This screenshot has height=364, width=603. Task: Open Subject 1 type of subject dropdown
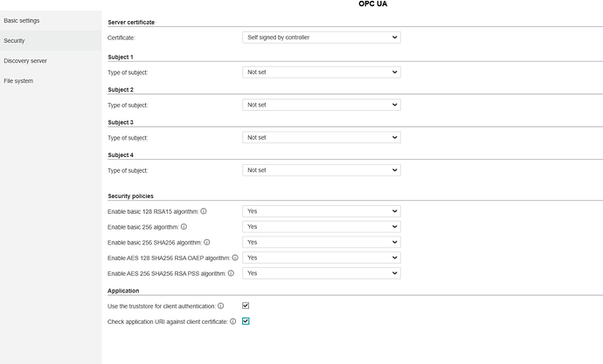pos(321,72)
